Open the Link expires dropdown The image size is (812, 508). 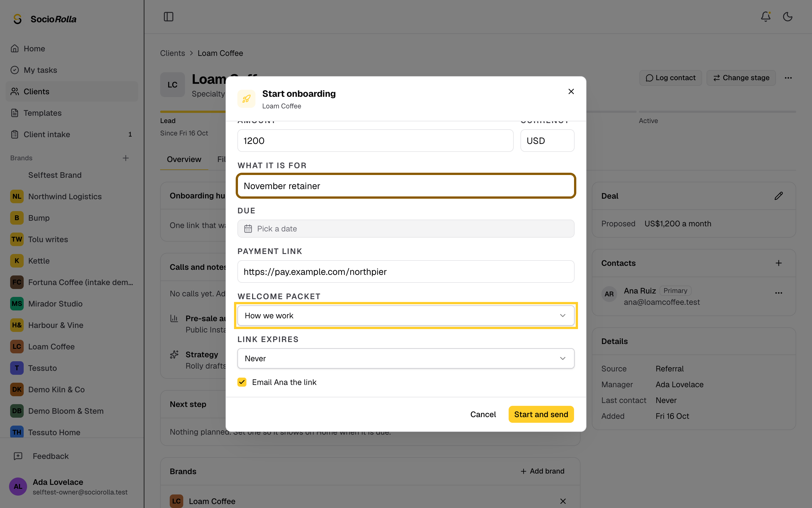pyautogui.click(x=406, y=358)
